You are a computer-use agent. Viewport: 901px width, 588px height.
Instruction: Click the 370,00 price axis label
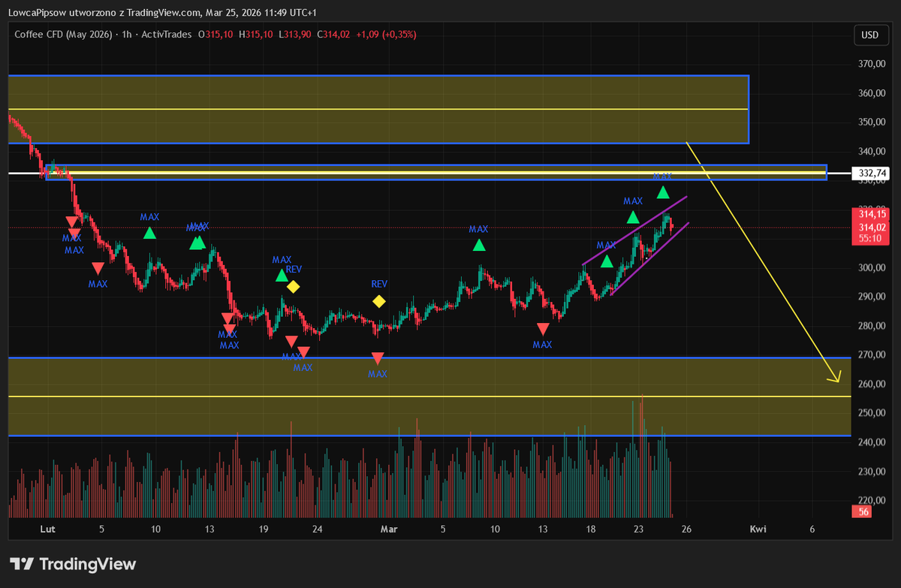[871, 65]
